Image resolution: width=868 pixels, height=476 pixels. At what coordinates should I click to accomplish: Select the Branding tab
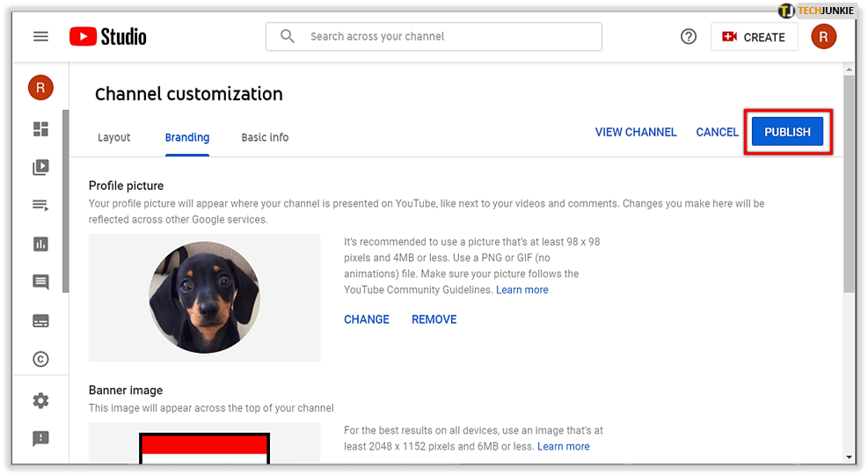(187, 137)
